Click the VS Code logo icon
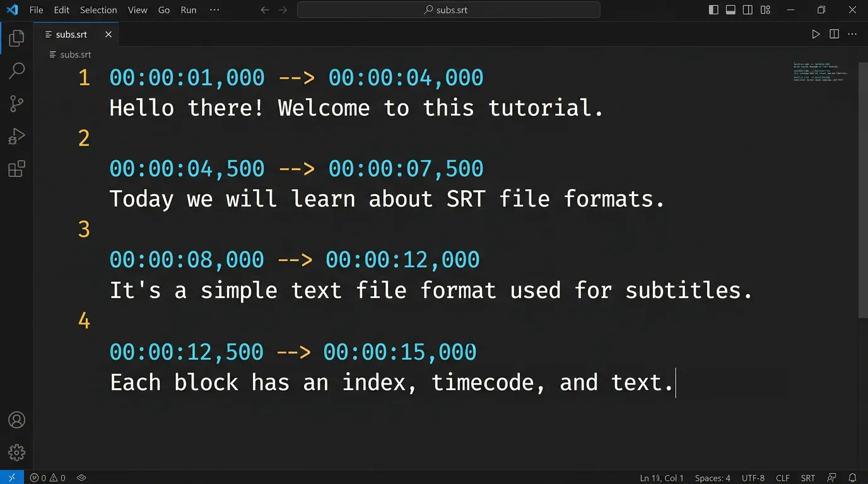 coord(12,9)
